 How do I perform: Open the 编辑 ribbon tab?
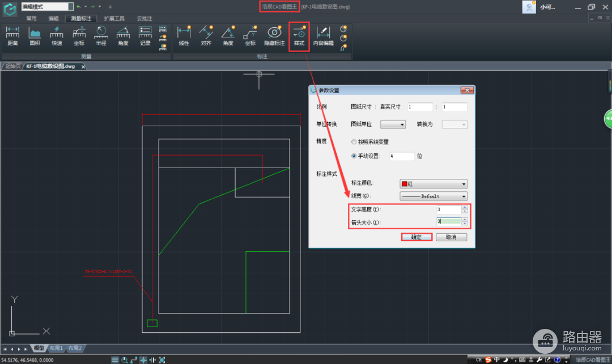(53, 18)
